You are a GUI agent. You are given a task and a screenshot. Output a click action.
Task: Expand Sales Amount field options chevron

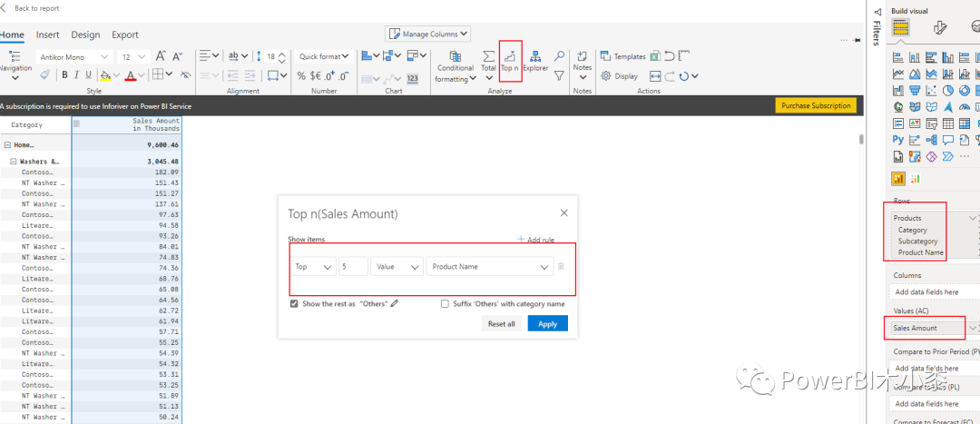[972, 328]
